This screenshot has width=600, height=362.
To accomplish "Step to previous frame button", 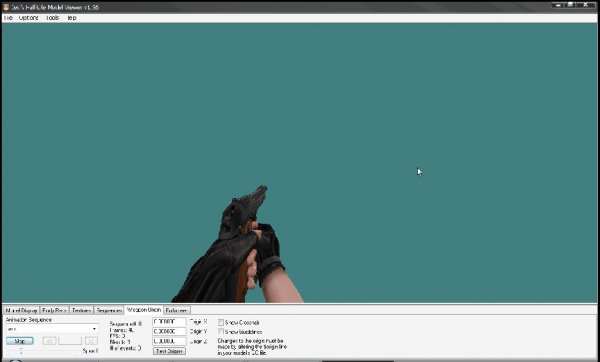I will point(49,341).
